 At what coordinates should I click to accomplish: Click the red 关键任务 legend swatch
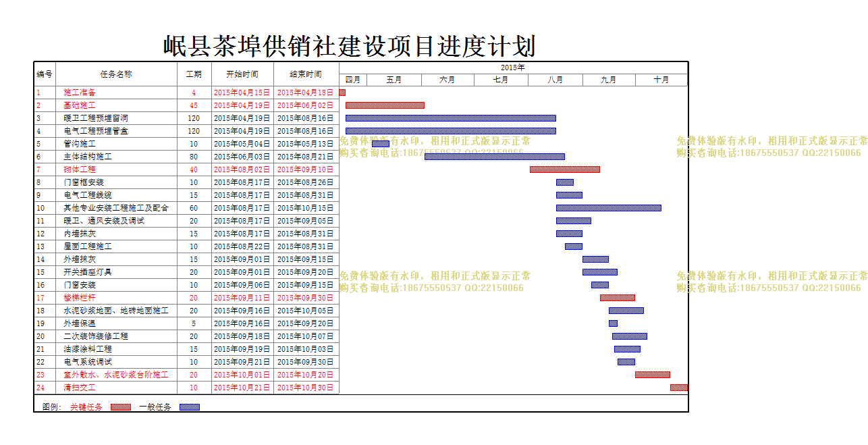[x=121, y=407]
